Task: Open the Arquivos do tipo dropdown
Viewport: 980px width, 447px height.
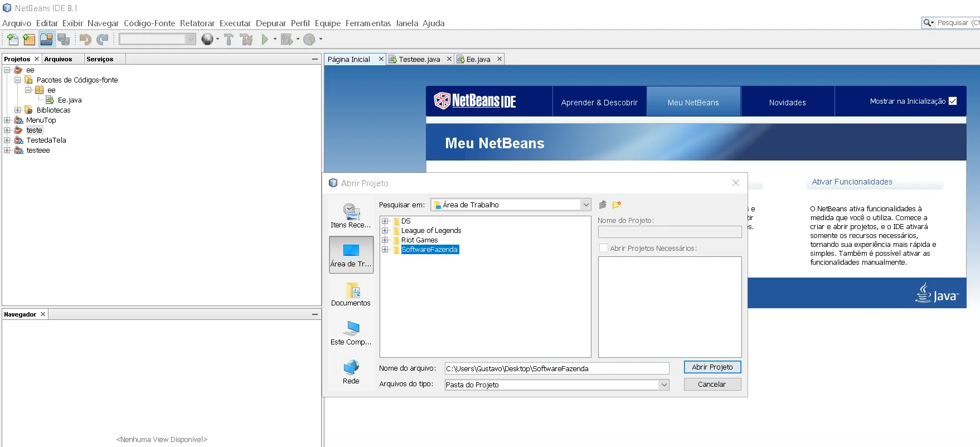Action: tap(663, 385)
